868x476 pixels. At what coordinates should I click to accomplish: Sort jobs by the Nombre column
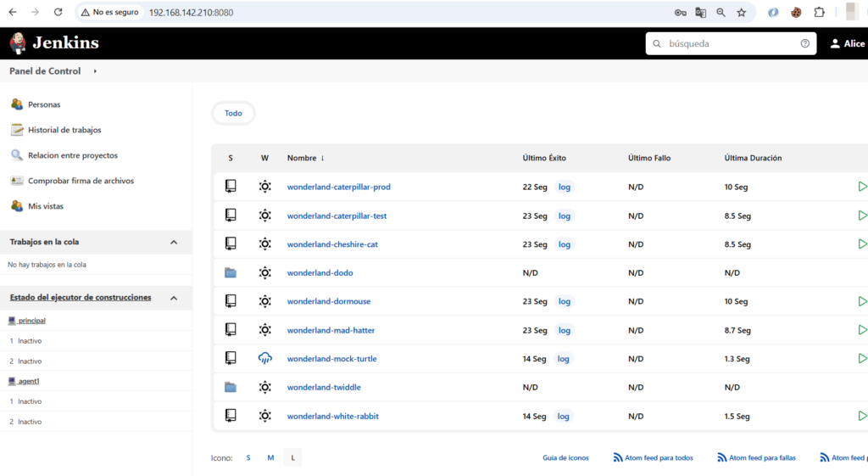click(305, 158)
